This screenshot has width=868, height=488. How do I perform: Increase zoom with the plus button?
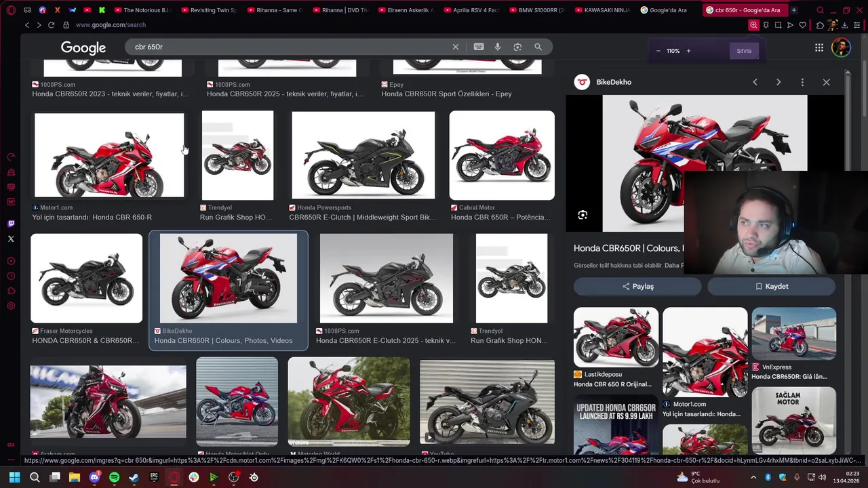688,51
